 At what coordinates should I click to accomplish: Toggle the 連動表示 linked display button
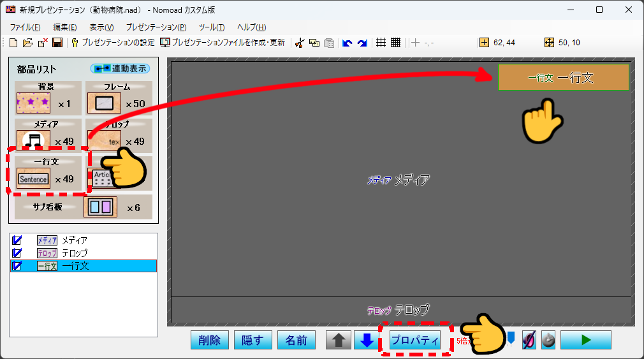(x=120, y=68)
